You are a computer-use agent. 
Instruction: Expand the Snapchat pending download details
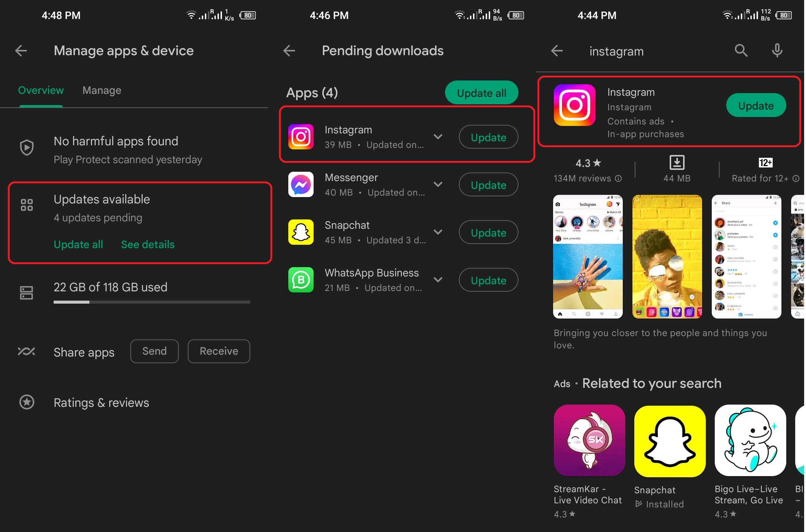click(437, 233)
